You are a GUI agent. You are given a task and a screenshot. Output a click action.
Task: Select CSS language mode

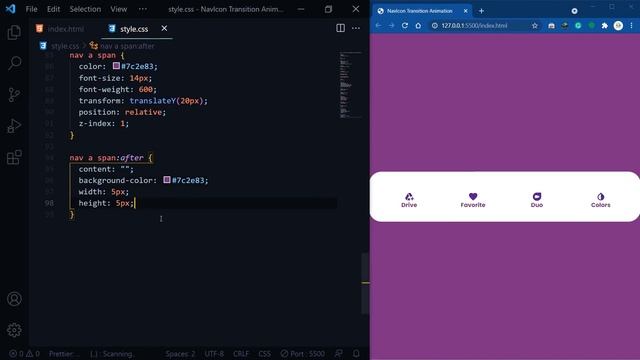tap(264, 354)
